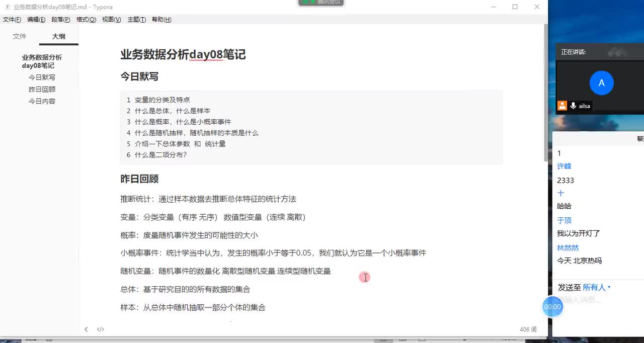Click chat sender name 于顶
Viewport: 644px width, 343px height.
(x=564, y=220)
